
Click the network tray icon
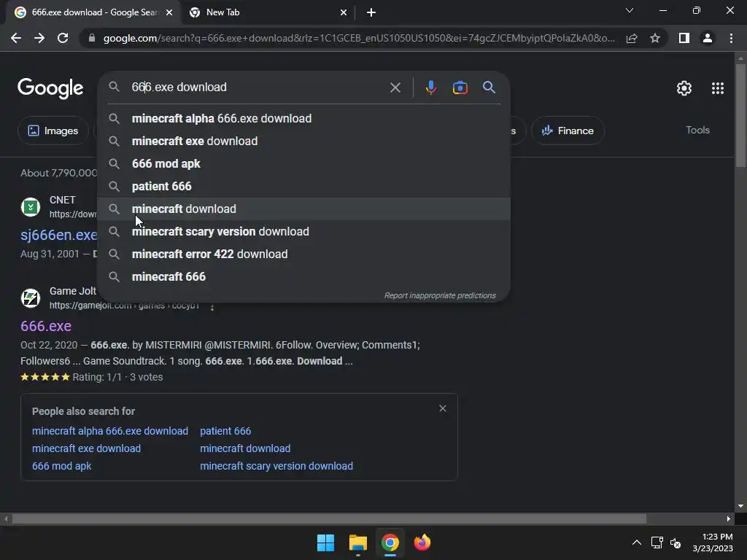[x=657, y=542]
